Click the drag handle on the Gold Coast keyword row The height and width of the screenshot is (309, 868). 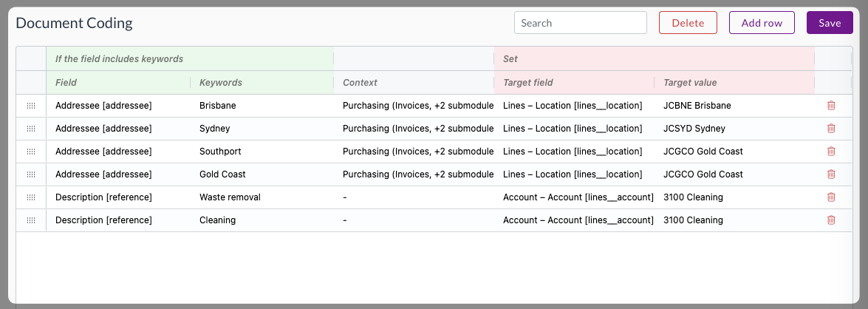click(x=31, y=174)
